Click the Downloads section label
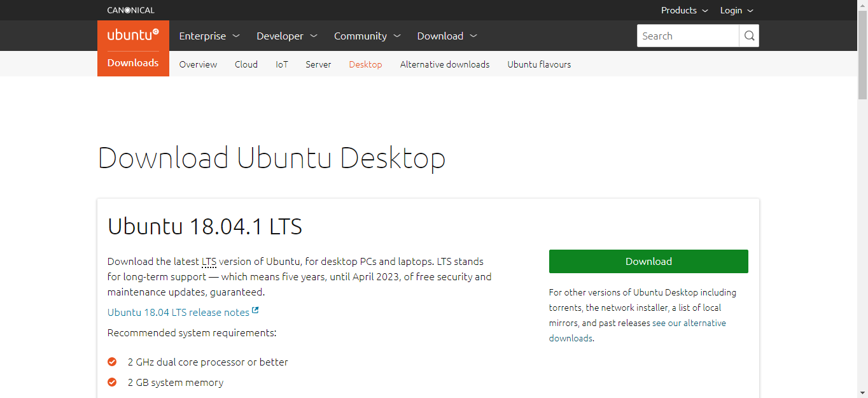Image resolution: width=868 pixels, height=398 pixels. tap(133, 63)
